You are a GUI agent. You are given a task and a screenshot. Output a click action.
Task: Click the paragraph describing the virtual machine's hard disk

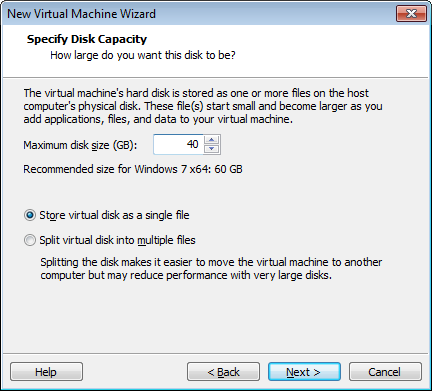[x=203, y=106]
